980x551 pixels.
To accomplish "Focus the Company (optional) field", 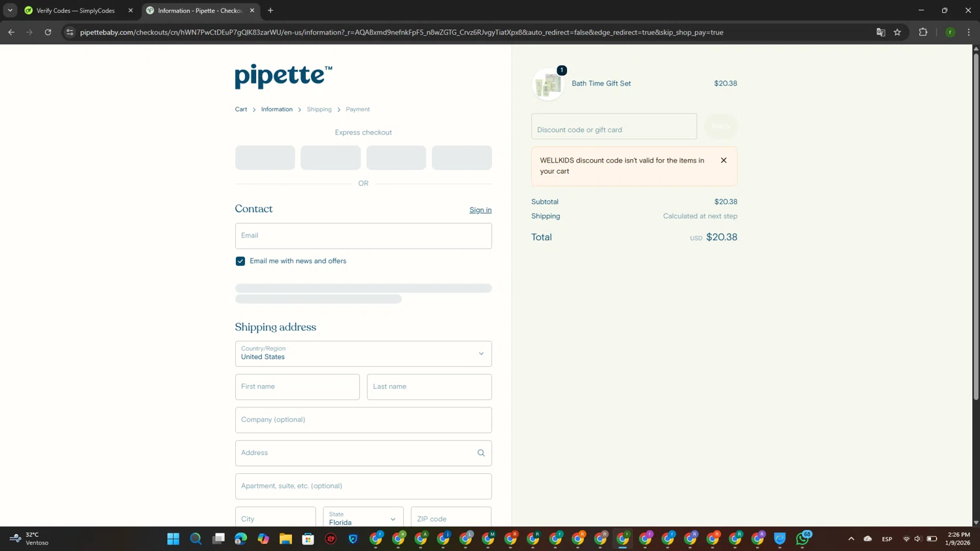I will point(363,420).
